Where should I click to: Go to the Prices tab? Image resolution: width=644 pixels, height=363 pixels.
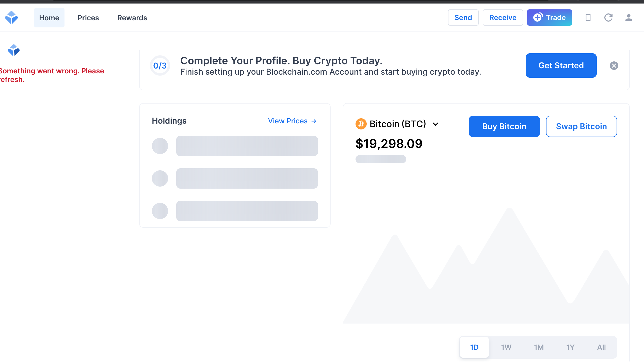point(88,18)
